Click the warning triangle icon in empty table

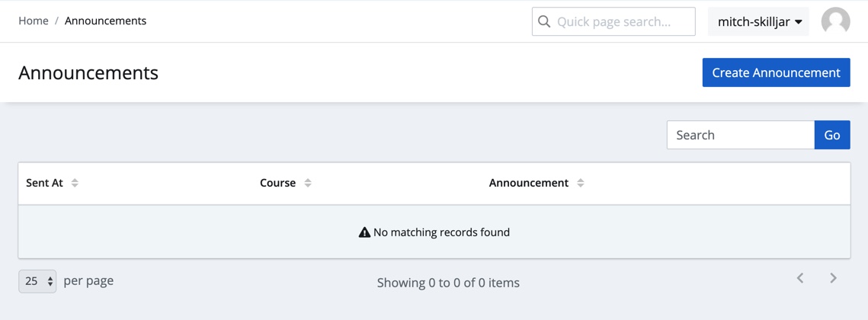click(364, 232)
